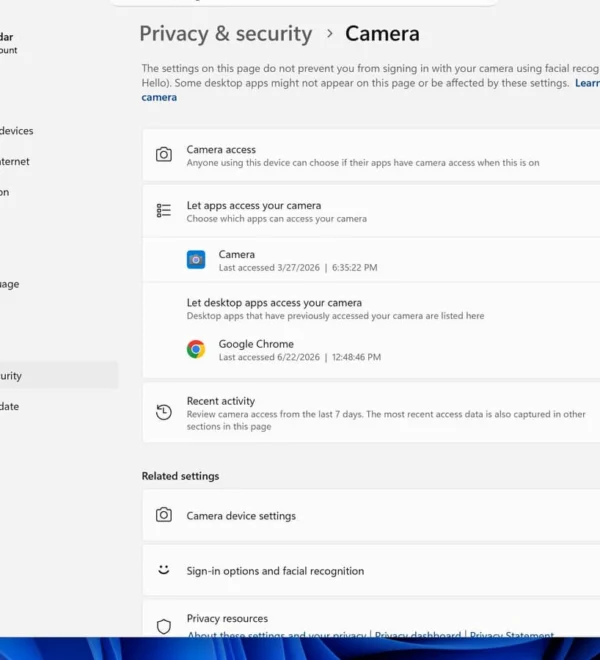Click the Camera access camera icon
Viewport: 600px width, 660px height.
(164, 154)
